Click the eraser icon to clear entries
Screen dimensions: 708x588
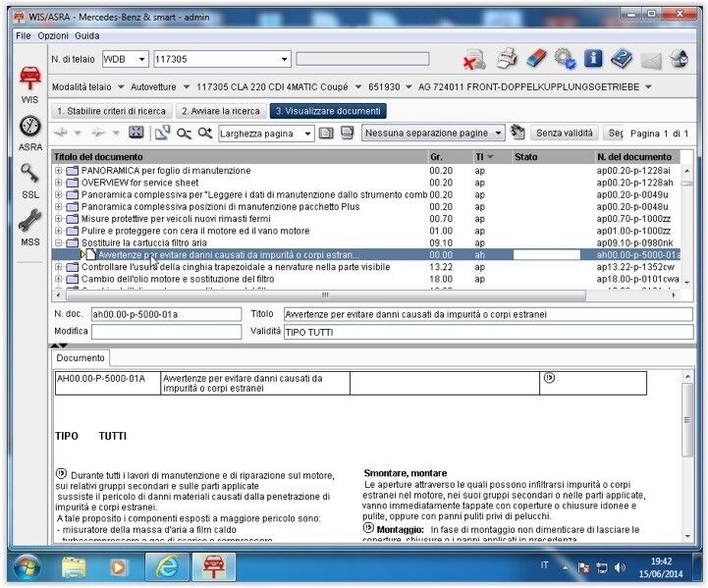click(536, 59)
